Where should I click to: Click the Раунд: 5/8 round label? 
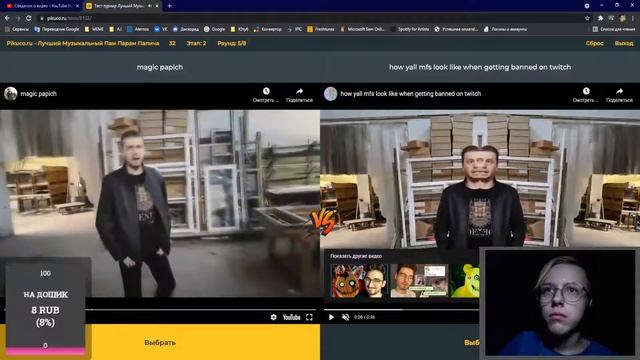click(x=232, y=43)
